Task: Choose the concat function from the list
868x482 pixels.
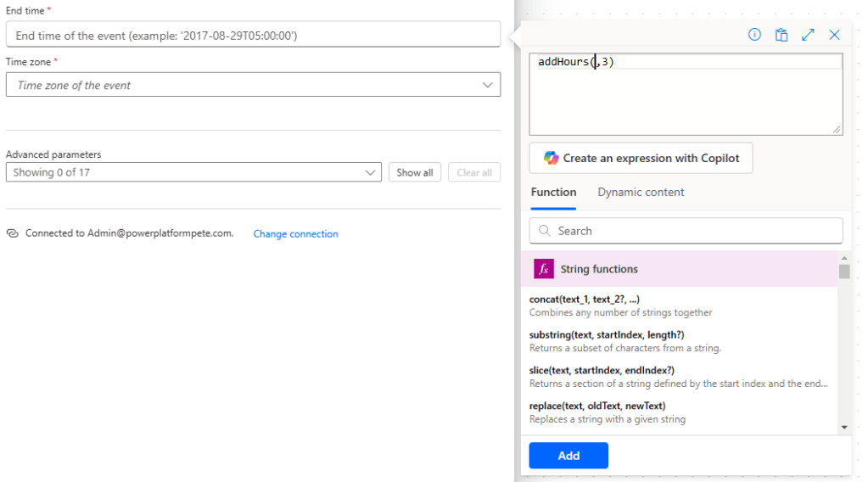Action: [x=584, y=300]
